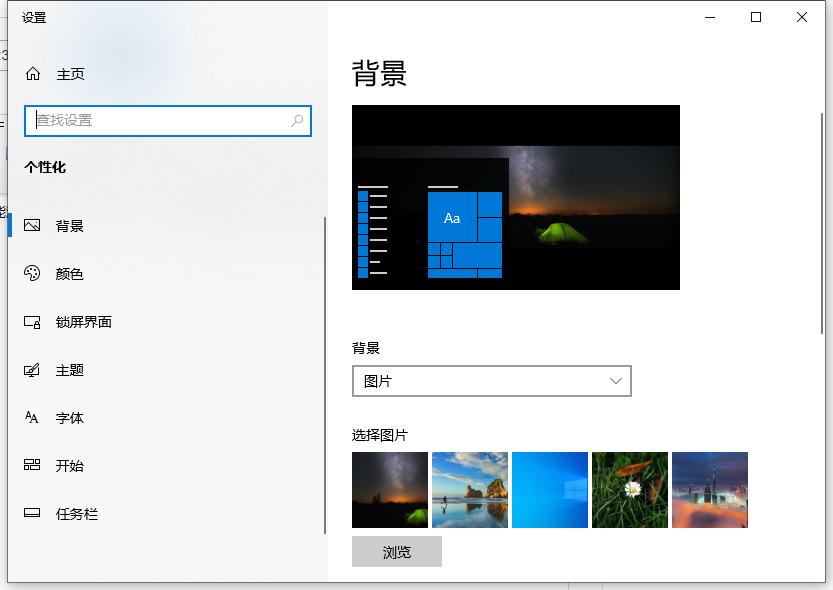Select the 任务栏 (Taskbar) sidebar icon
Viewport: 833px width, 590px height.
tap(31, 514)
